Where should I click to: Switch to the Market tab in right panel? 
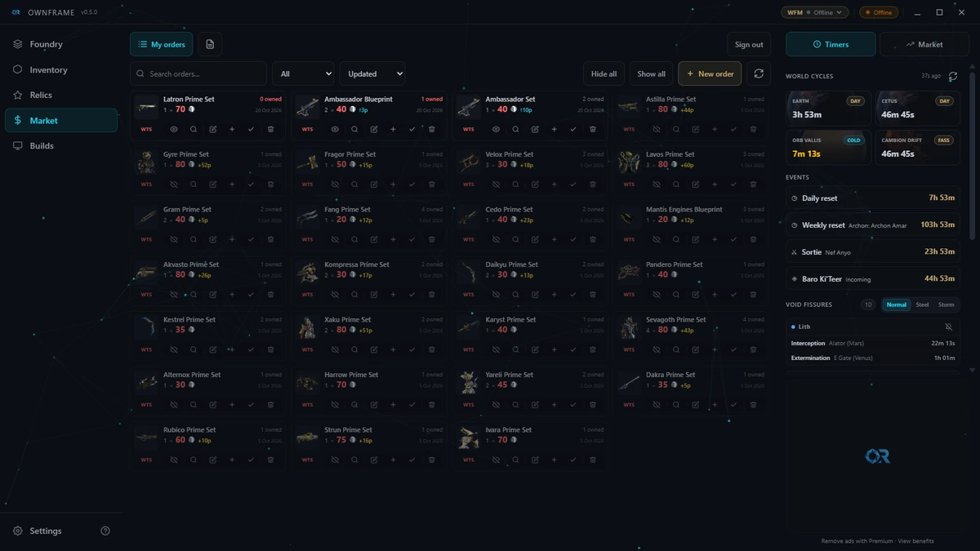tap(924, 44)
